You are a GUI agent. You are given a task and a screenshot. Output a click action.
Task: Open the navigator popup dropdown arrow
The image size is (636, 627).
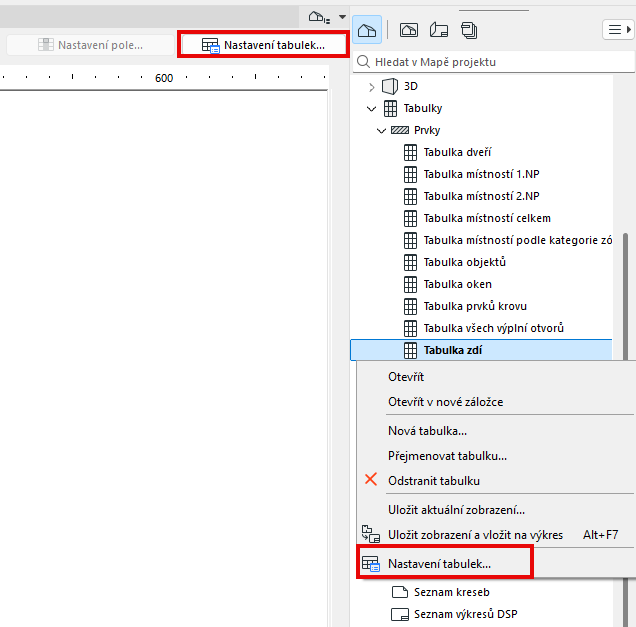click(x=342, y=17)
